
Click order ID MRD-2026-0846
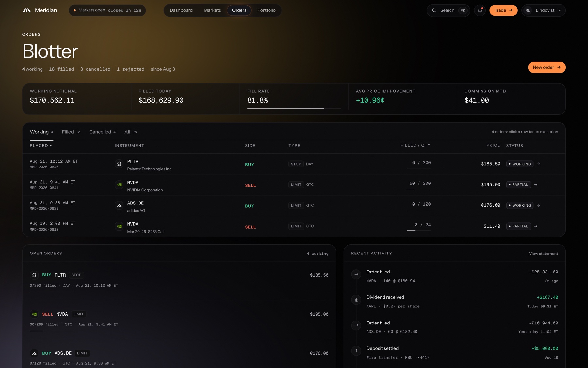tap(44, 167)
